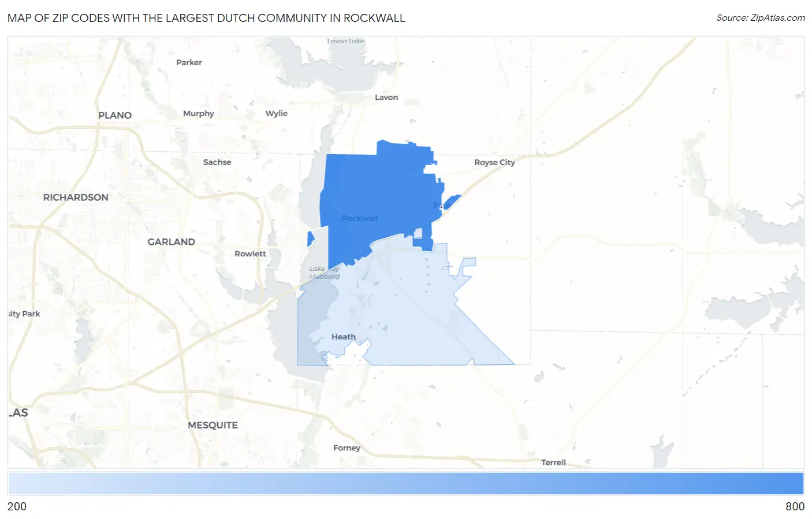Click the Garland city label

171,242
